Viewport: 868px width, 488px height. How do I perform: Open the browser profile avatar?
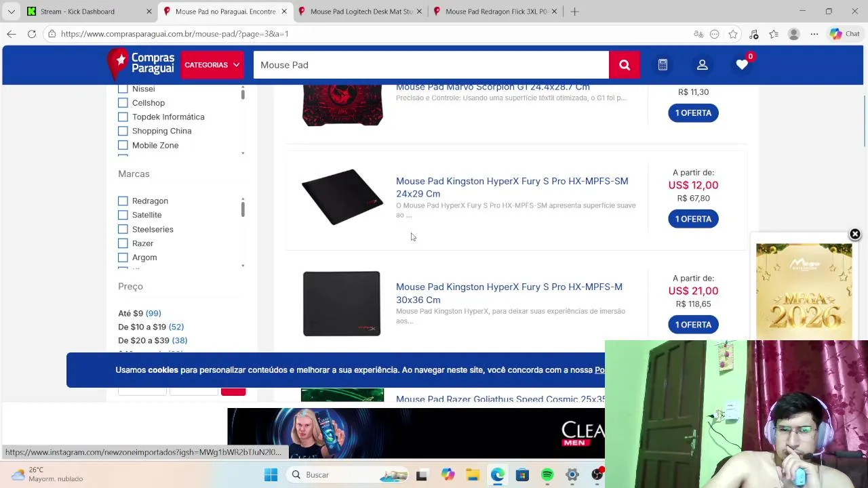794,34
